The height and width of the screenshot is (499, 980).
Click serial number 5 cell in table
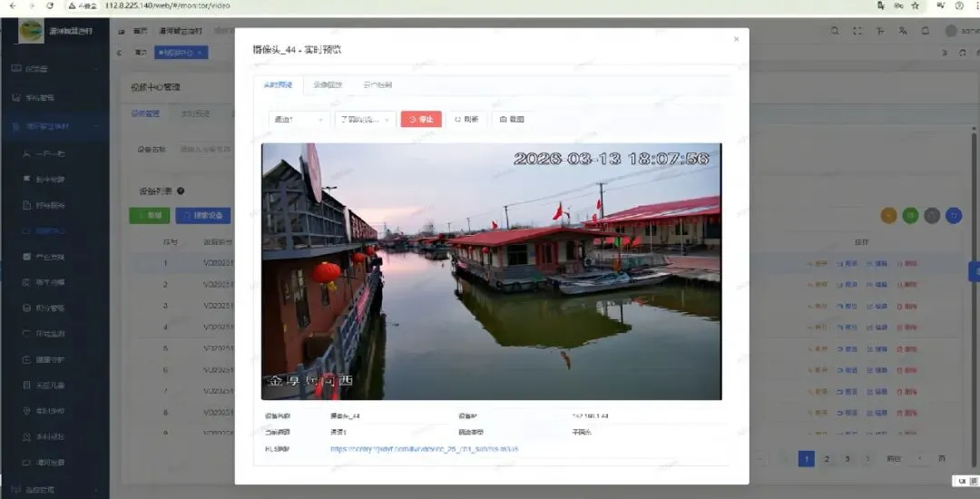click(166, 348)
